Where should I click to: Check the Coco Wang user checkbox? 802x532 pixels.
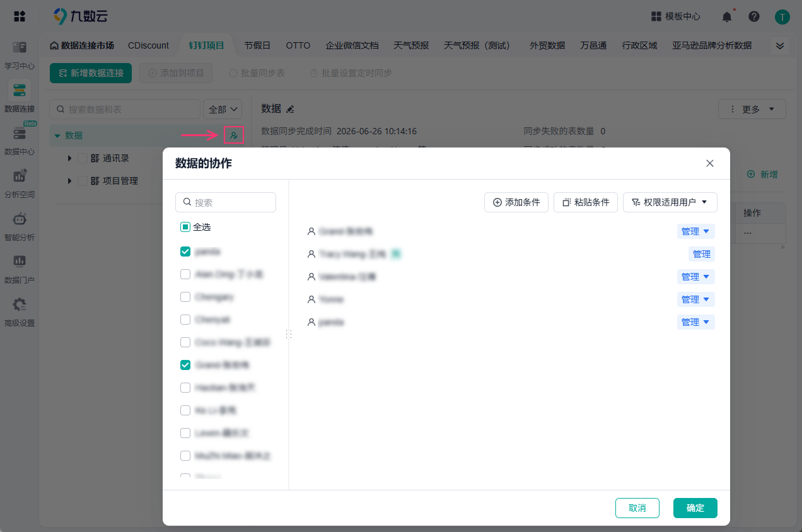tap(185, 342)
